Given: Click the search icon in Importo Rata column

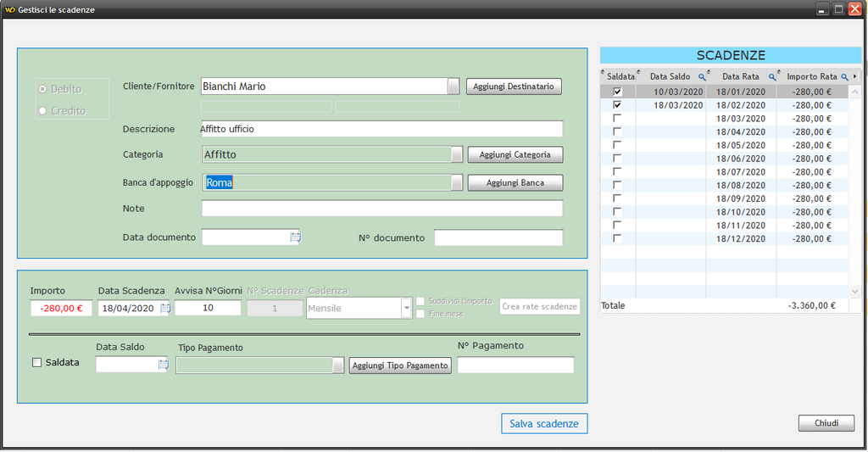Looking at the screenshot, I should tap(844, 76).
